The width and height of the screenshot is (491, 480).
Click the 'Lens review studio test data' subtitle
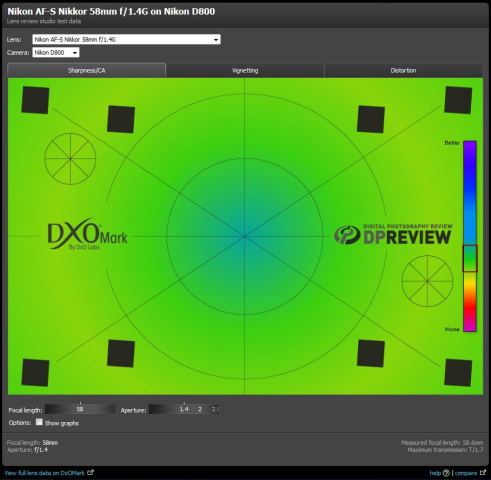coord(44,21)
